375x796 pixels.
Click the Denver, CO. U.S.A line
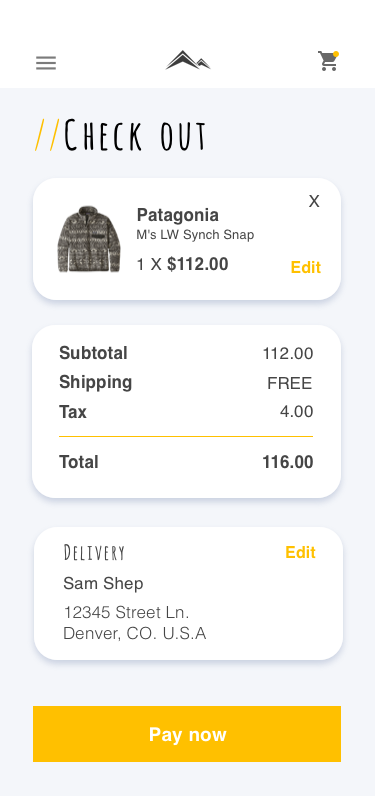pos(134,634)
